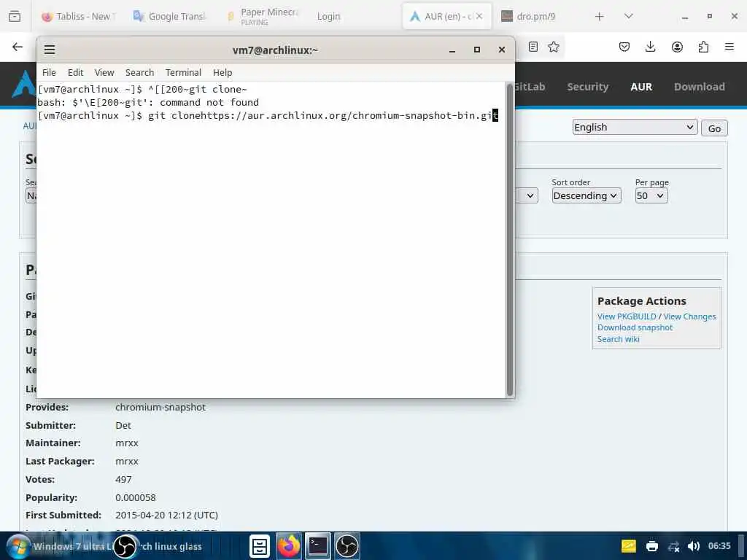This screenshot has width=747, height=560.
Task: Open Per page 50 dropdown
Action: click(651, 195)
